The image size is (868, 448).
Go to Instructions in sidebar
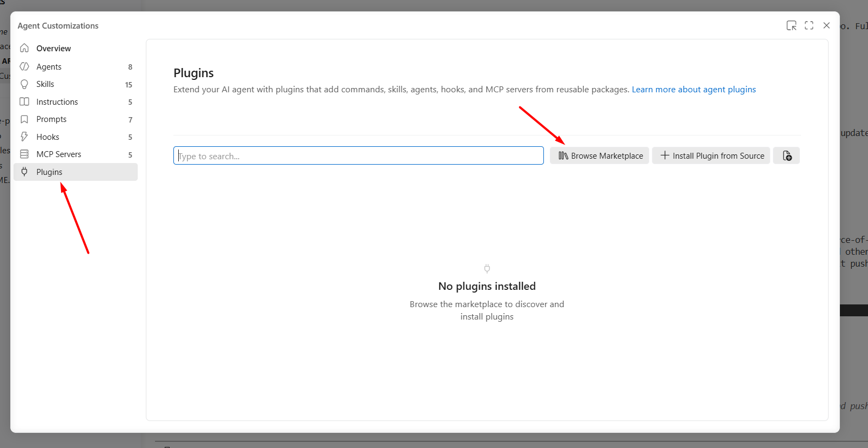pyautogui.click(x=76, y=102)
